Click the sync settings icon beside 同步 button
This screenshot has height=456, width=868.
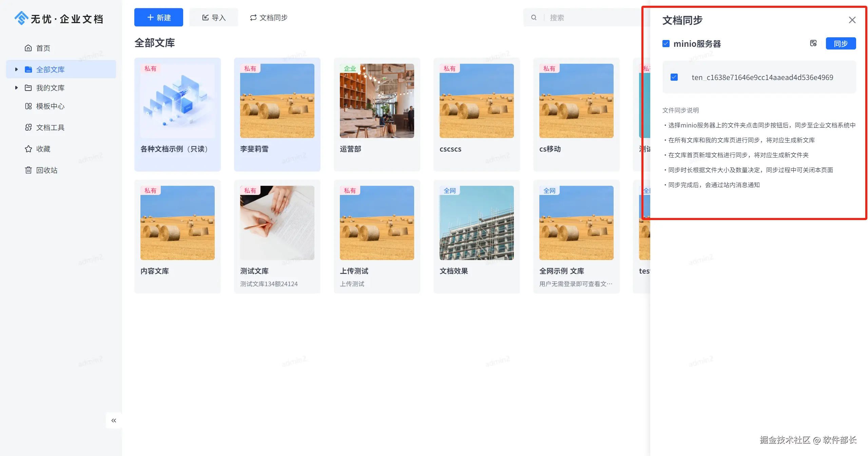(813, 43)
